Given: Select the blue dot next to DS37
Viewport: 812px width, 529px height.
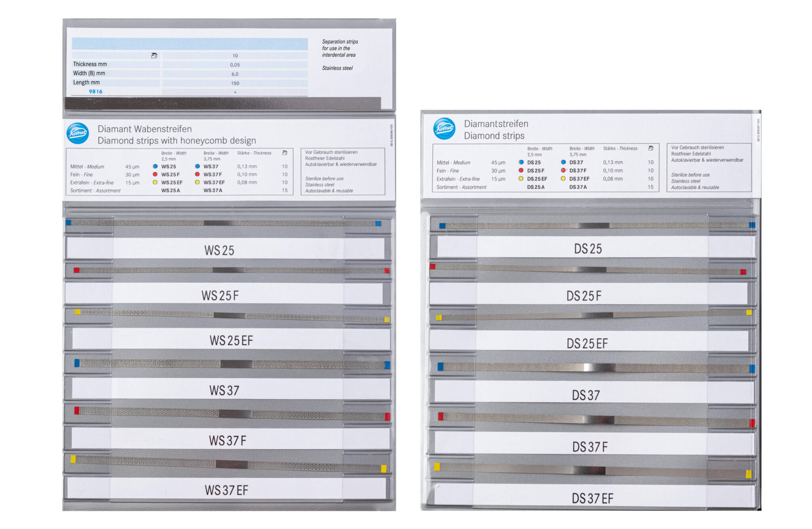Looking at the screenshot, I should pyautogui.click(x=563, y=162).
